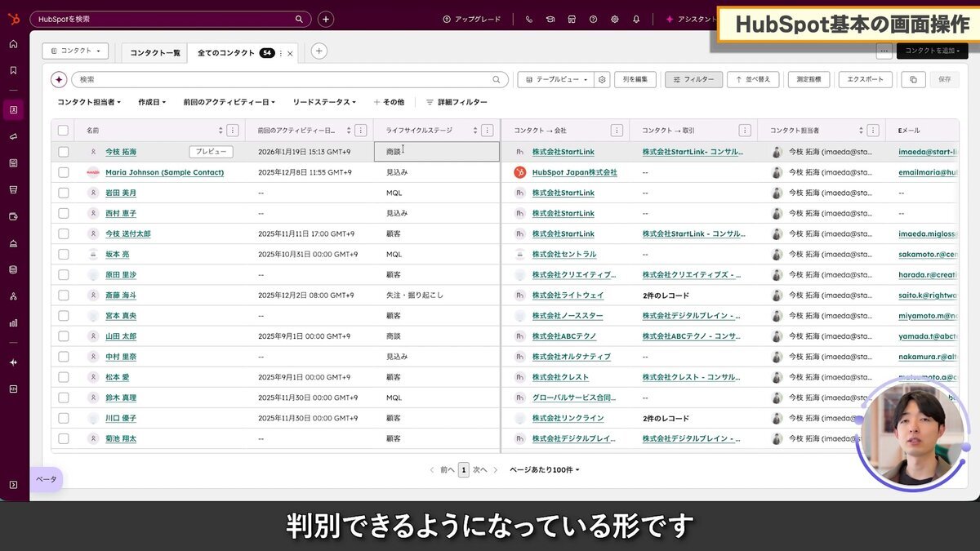
Task: Click the phone call icon in top bar
Action: pyautogui.click(x=529, y=19)
